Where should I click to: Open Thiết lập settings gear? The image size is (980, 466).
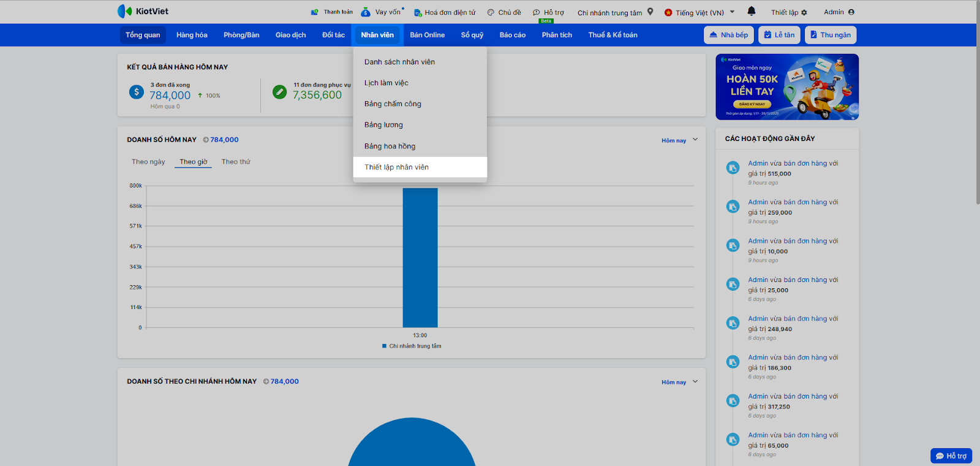pyautogui.click(x=790, y=12)
